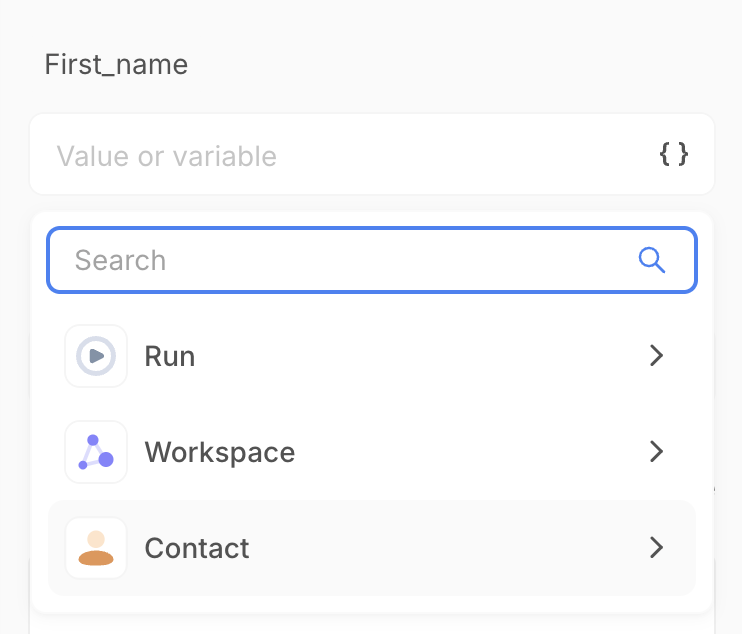Click the Contact person avatar icon
Image resolution: width=742 pixels, height=634 pixels.
pos(96,548)
